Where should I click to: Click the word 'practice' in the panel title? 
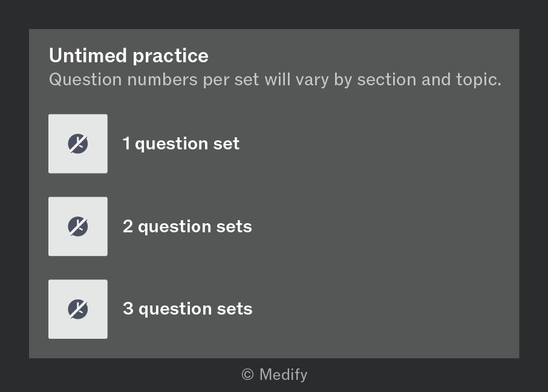pos(171,56)
